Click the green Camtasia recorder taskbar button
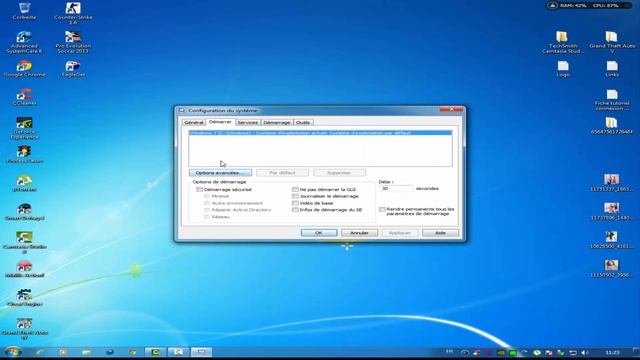The width and height of the screenshot is (640, 360). 156,352
